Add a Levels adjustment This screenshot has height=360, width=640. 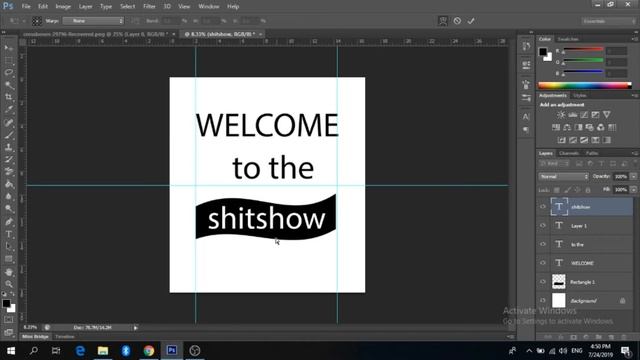pos(573,115)
